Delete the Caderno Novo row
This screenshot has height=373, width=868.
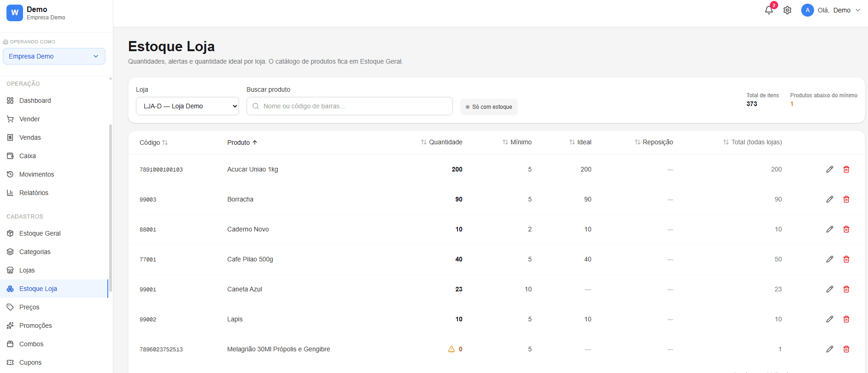pyautogui.click(x=846, y=229)
